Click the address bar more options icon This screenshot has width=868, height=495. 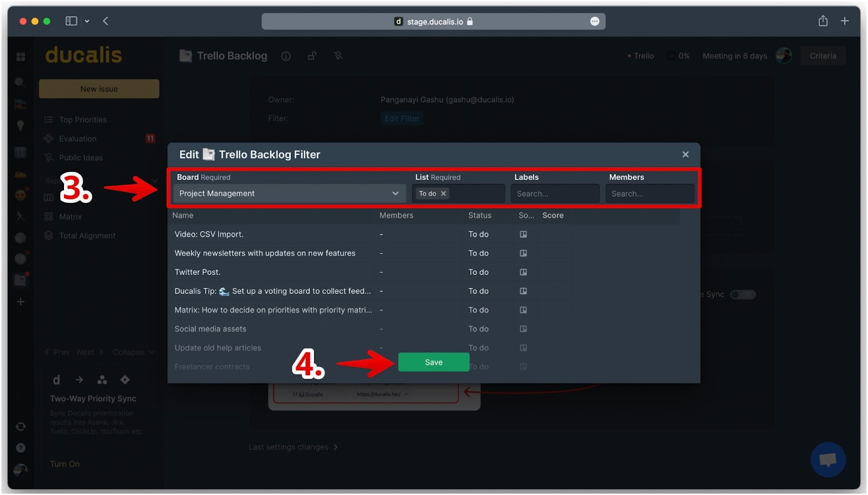click(595, 21)
